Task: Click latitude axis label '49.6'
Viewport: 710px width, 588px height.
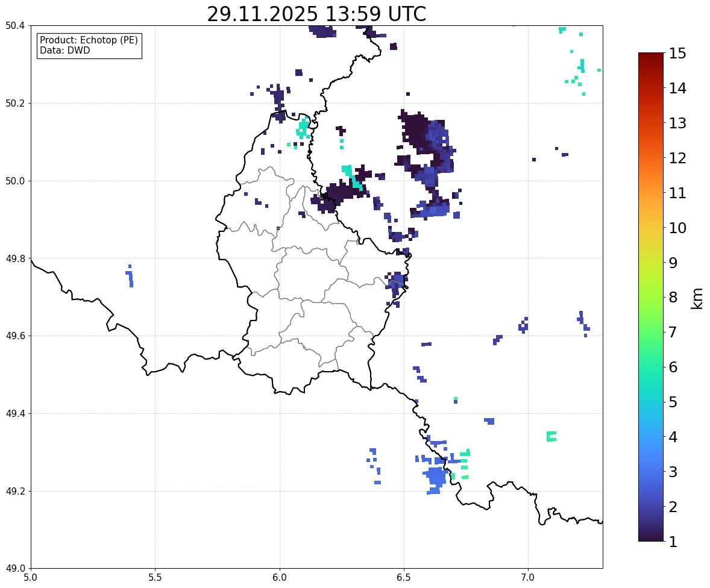Action: (15, 336)
